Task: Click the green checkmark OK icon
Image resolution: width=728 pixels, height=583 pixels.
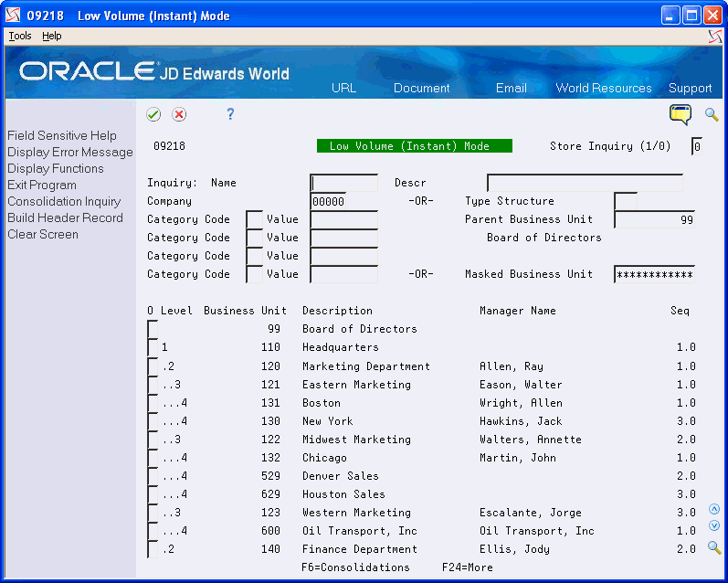Action: 153,114
